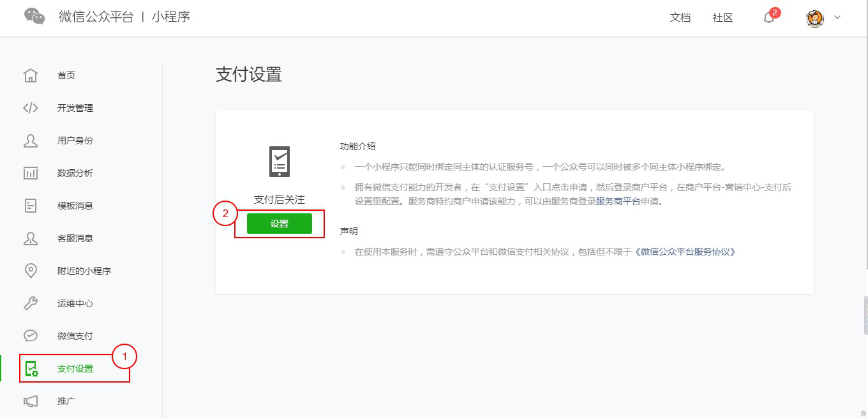Screen dimensions: 868x419
Task: Select 支付设置 in the sidebar
Action: pyautogui.click(x=75, y=369)
